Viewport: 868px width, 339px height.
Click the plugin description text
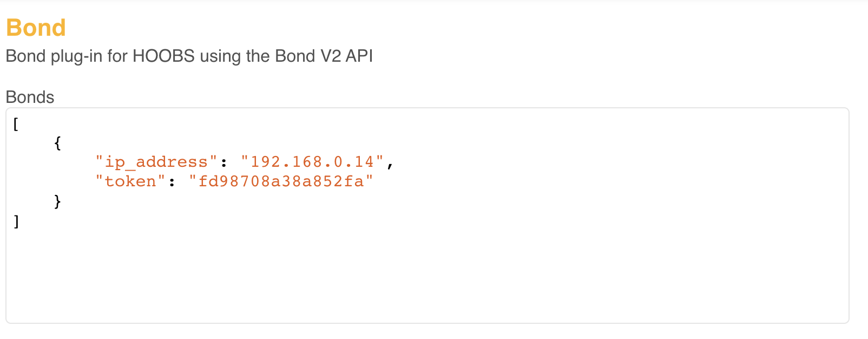(189, 56)
